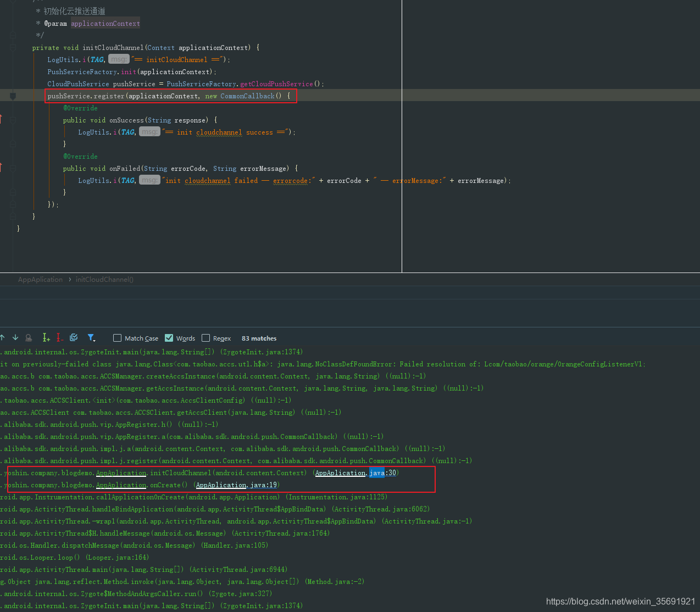Click AppAplication class link in initCloudChannel trace line
This screenshot has height=612, width=700.
click(x=121, y=473)
